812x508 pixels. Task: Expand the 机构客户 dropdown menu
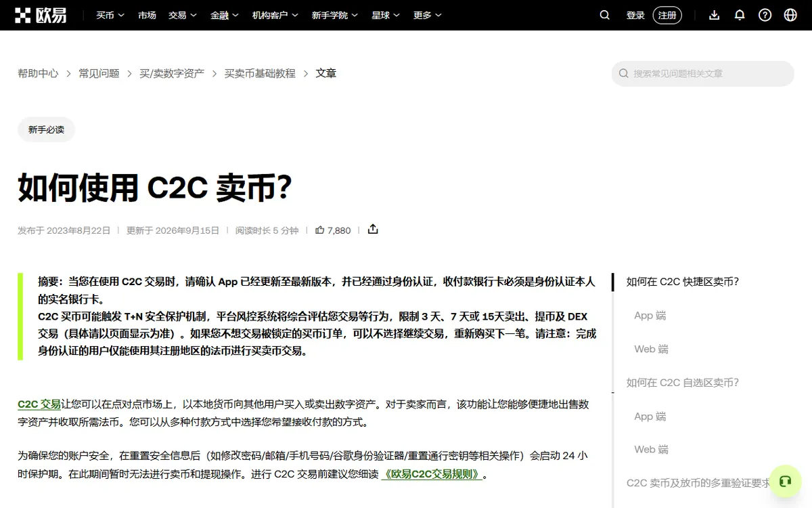click(275, 15)
